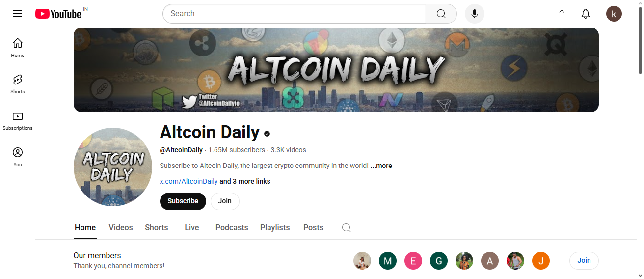Open the notifications bell

click(586, 14)
